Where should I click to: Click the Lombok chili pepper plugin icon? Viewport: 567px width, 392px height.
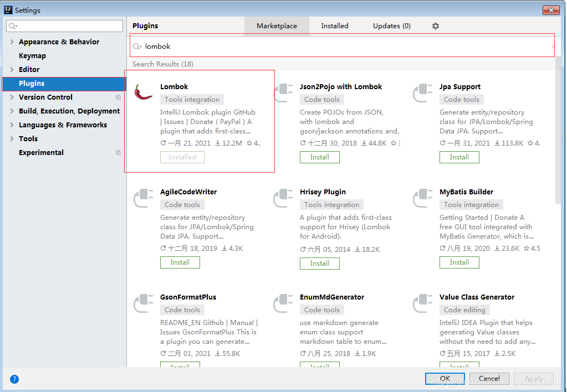tap(143, 92)
